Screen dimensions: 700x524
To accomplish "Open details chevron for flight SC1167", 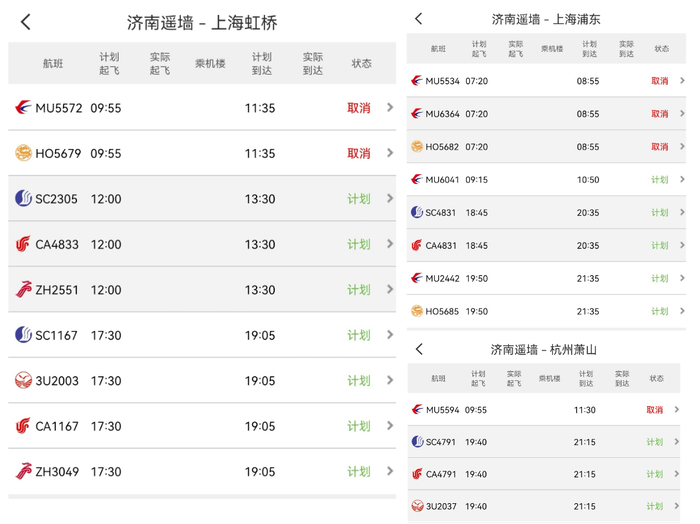I will [390, 335].
